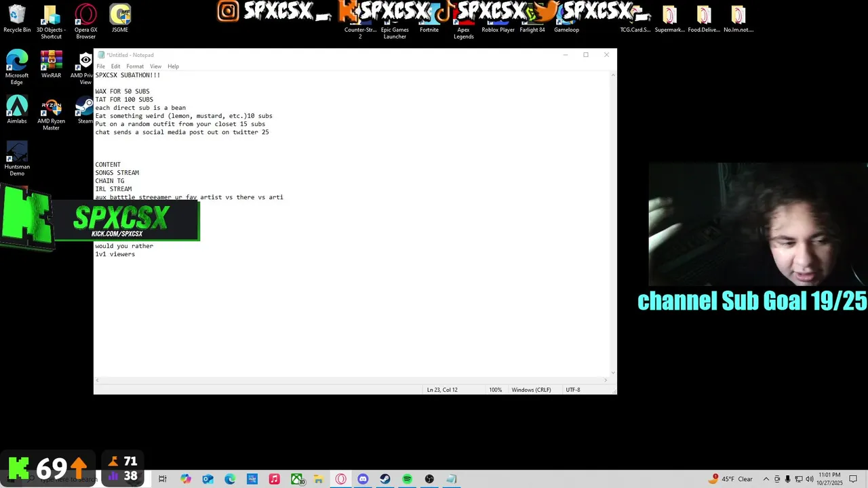
Task: Switch to OBS Studio on the taskbar
Action: coord(429,479)
